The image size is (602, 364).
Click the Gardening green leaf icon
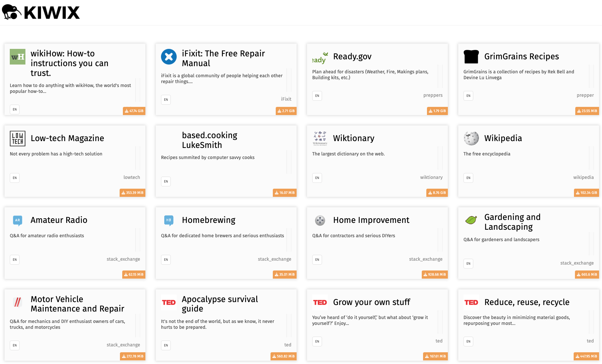click(x=471, y=220)
